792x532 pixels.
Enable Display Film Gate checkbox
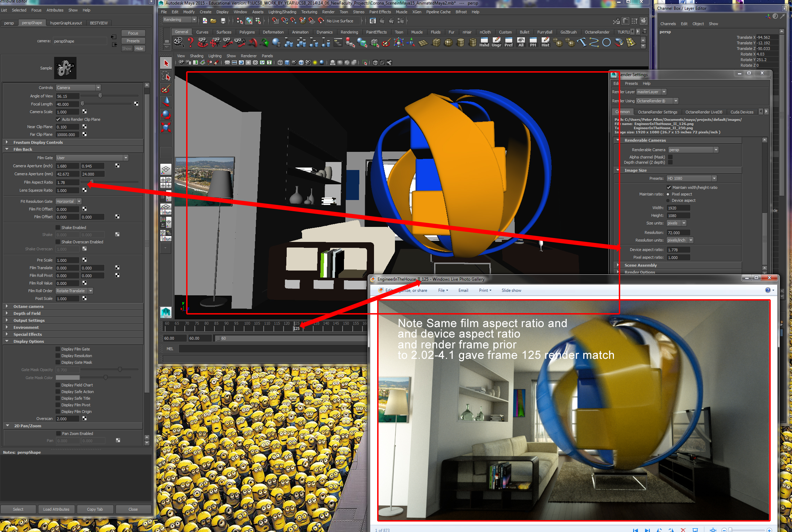pos(58,349)
